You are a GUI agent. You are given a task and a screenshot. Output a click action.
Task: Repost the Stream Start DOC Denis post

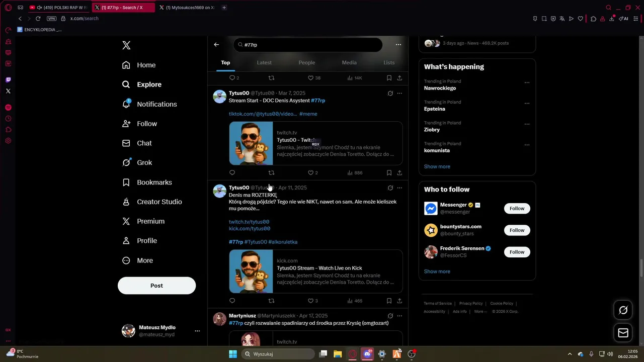coord(271,173)
